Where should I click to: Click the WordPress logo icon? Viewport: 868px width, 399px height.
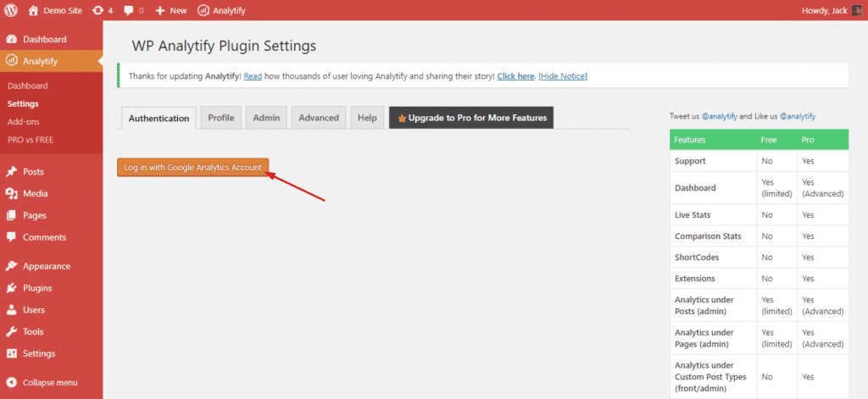point(10,10)
